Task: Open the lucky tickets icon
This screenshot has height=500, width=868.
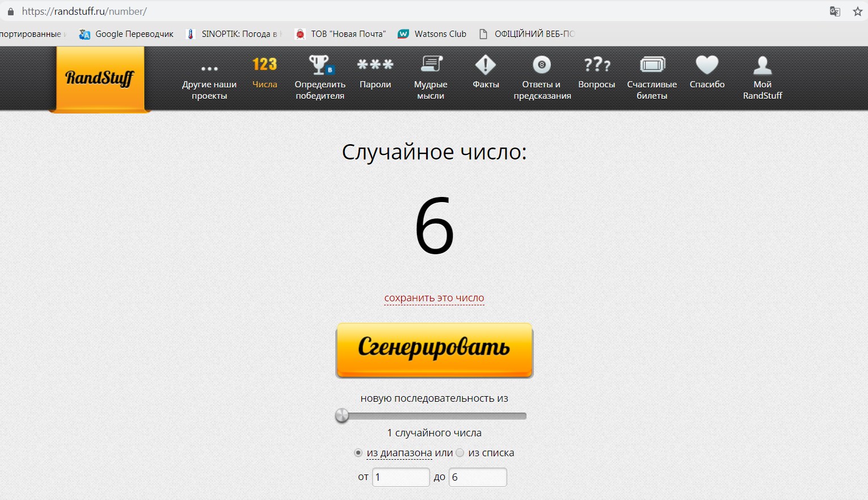Action: (x=652, y=65)
